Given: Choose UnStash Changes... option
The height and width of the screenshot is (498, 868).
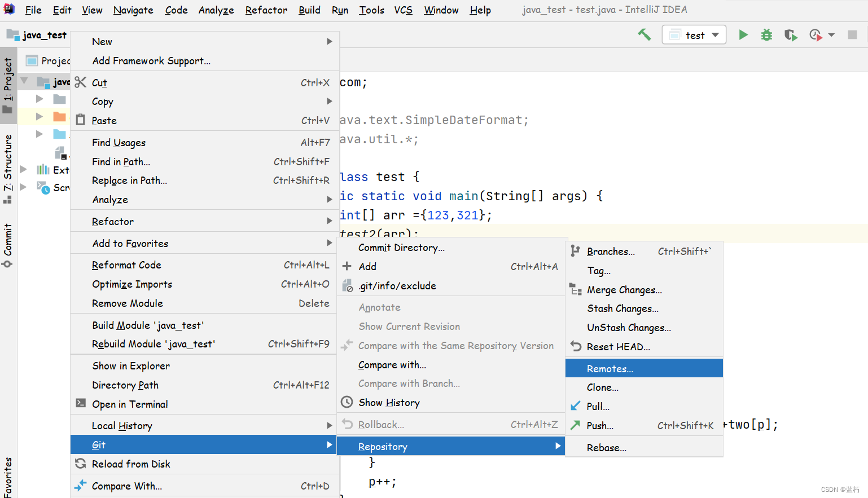Looking at the screenshot, I should [x=644, y=328].
